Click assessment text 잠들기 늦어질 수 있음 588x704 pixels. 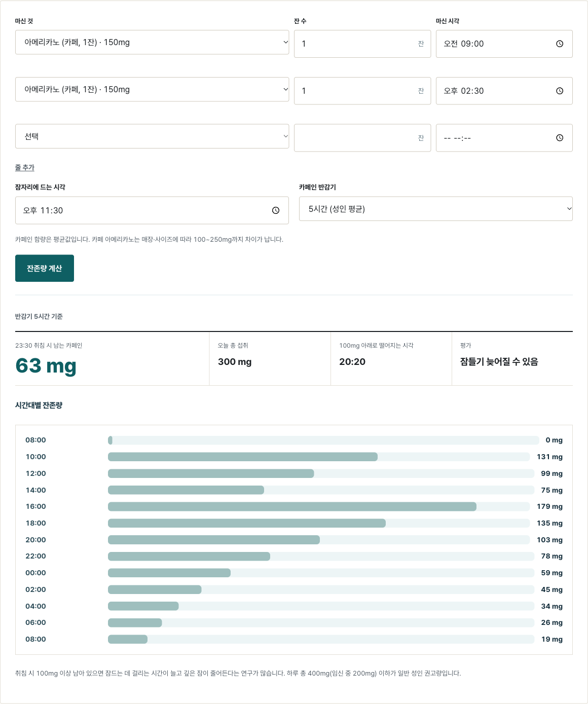point(499,362)
